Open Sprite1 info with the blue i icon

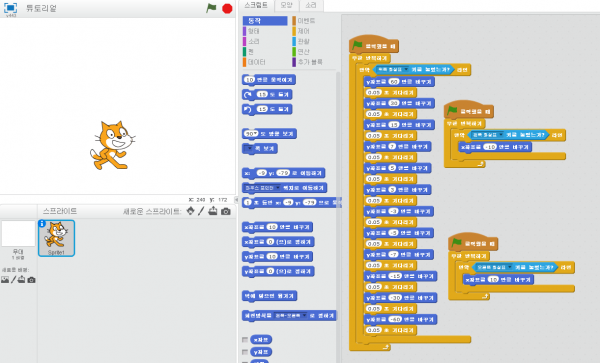pos(42,223)
